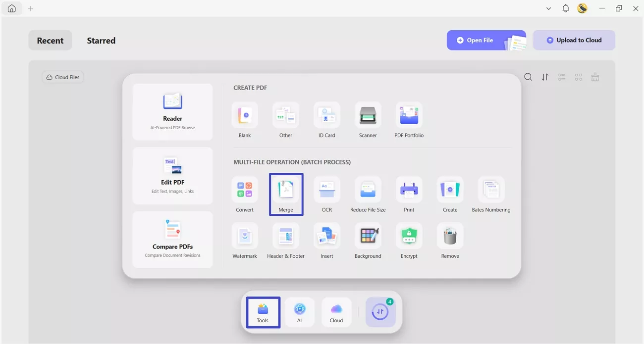
Task: Go to the Home tab icon
Action: tap(11, 8)
